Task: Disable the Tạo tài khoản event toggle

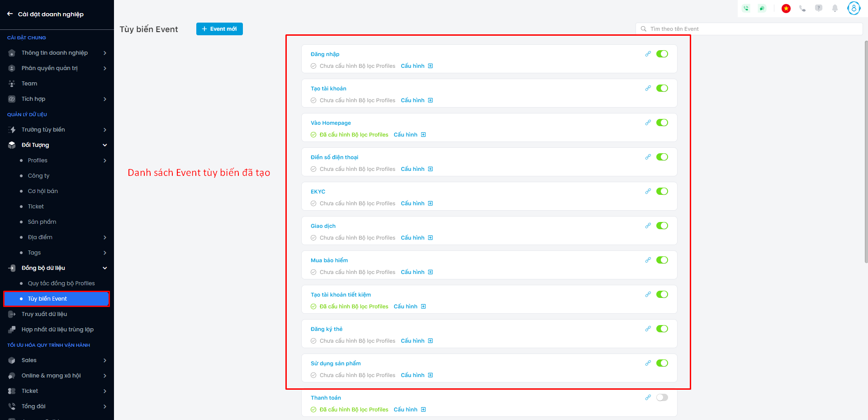Action: pyautogui.click(x=662, y=88)
